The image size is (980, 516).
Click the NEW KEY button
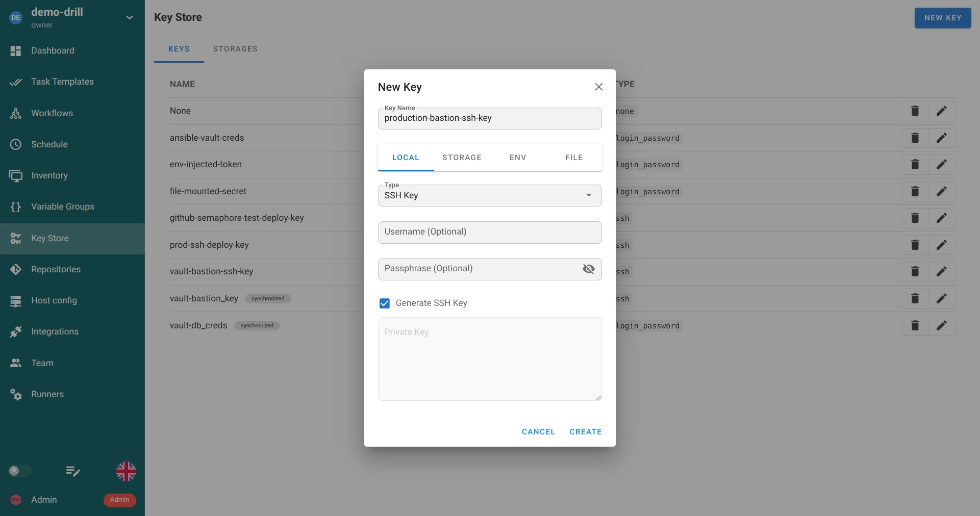point(943,18)
